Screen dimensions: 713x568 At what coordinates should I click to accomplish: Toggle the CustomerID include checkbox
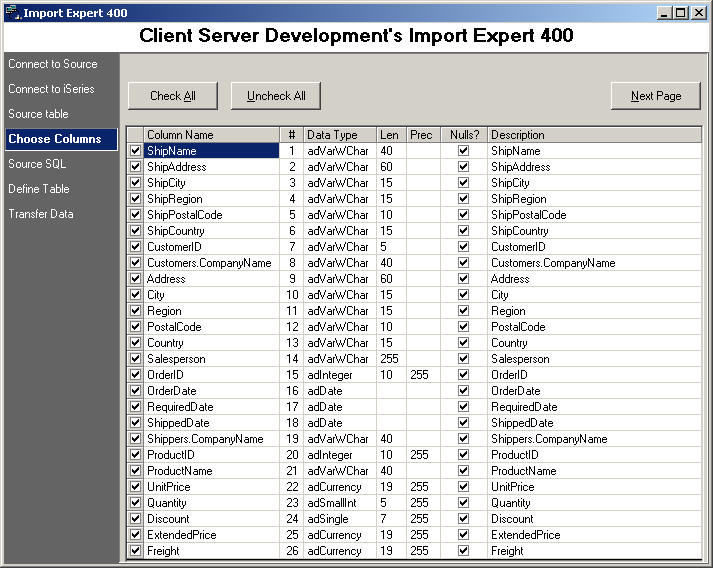pos(136,246)
